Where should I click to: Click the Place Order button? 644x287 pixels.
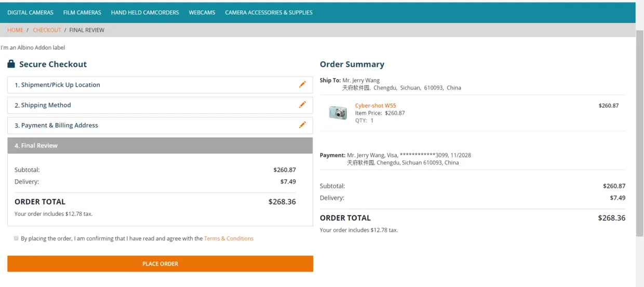[x=160, y=264]
